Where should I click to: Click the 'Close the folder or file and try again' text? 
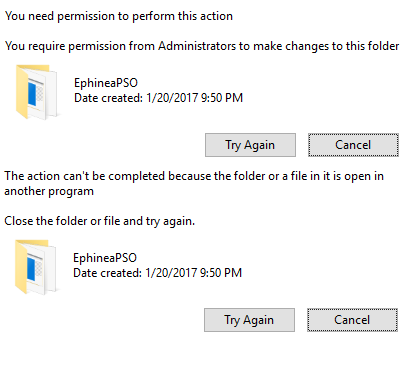99,221
